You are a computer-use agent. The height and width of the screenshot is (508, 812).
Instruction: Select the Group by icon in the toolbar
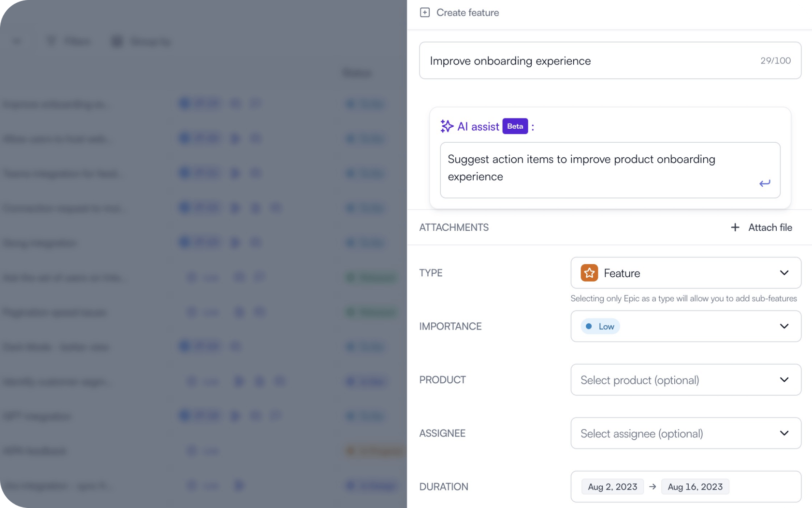pos(116,41)
